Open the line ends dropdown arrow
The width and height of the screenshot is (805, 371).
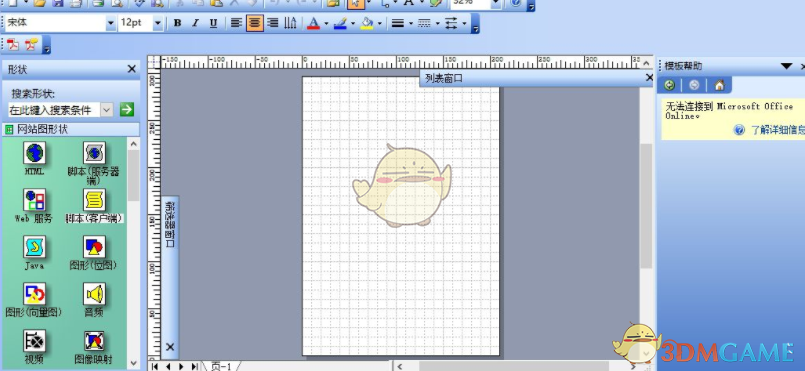point(464,24)
